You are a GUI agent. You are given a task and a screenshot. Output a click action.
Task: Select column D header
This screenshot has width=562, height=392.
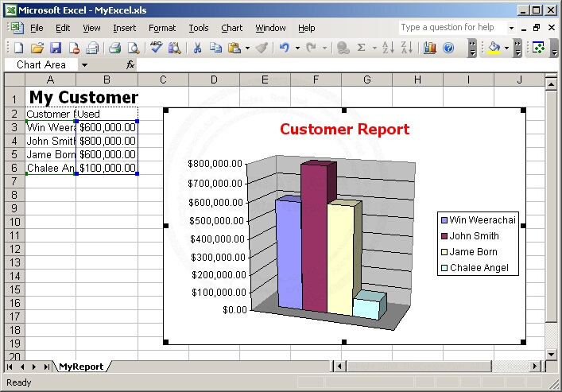click(x=214, y=80)
